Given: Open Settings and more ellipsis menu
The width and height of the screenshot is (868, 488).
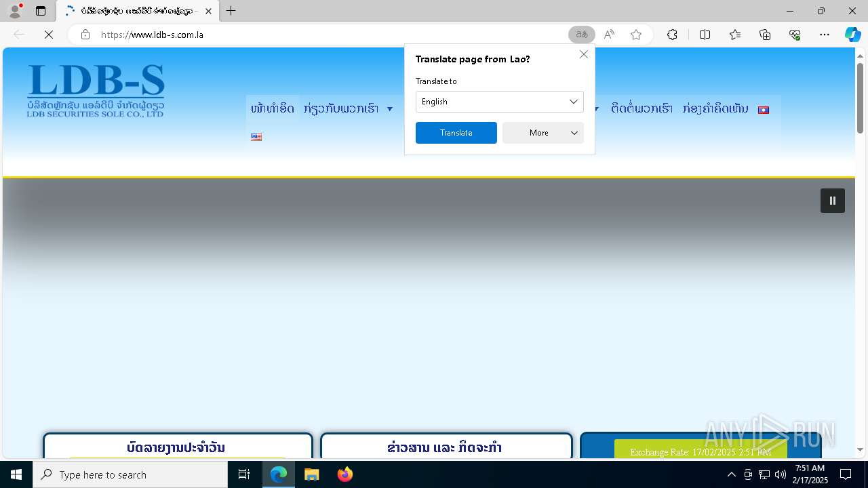Looking at the screenshot, I should 825,35.
